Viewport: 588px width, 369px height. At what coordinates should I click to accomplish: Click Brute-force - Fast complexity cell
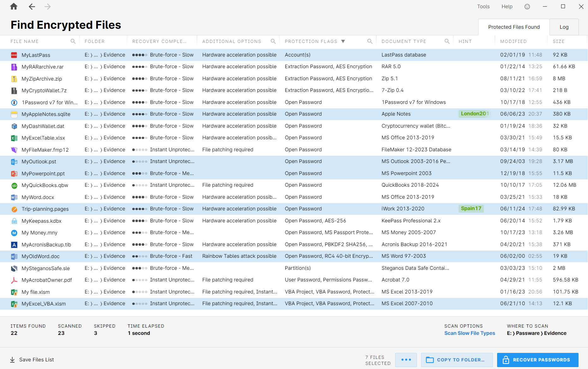pyautogui.click(x=171, y=256)
